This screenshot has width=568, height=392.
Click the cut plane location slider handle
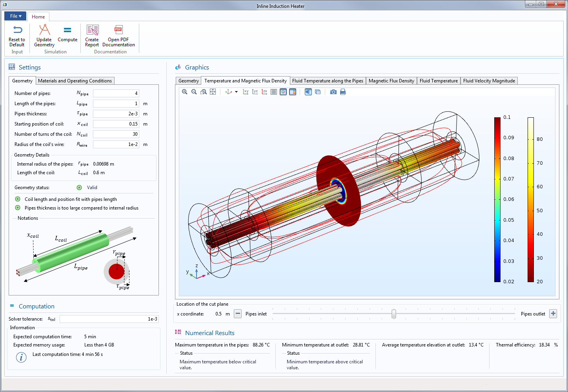pos(394,314)
